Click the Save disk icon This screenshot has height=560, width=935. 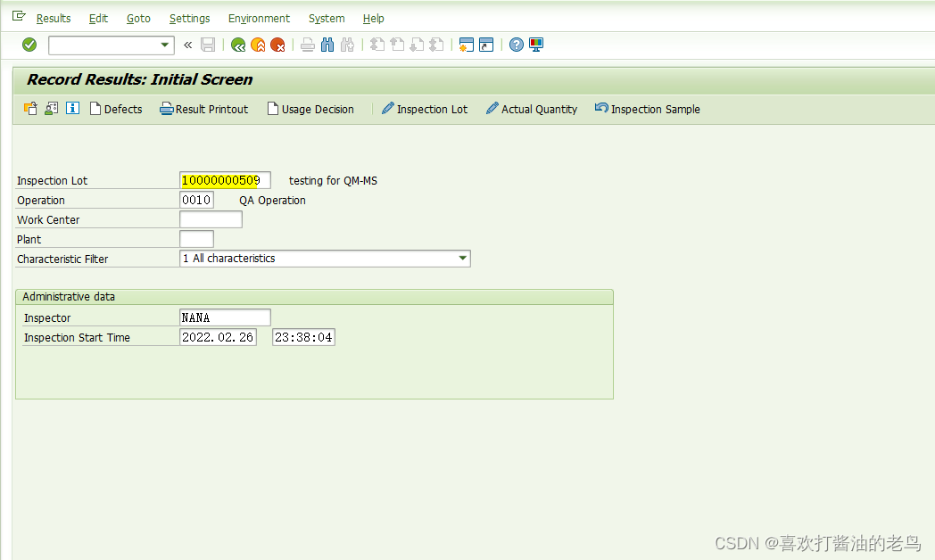tap(208, 45)
